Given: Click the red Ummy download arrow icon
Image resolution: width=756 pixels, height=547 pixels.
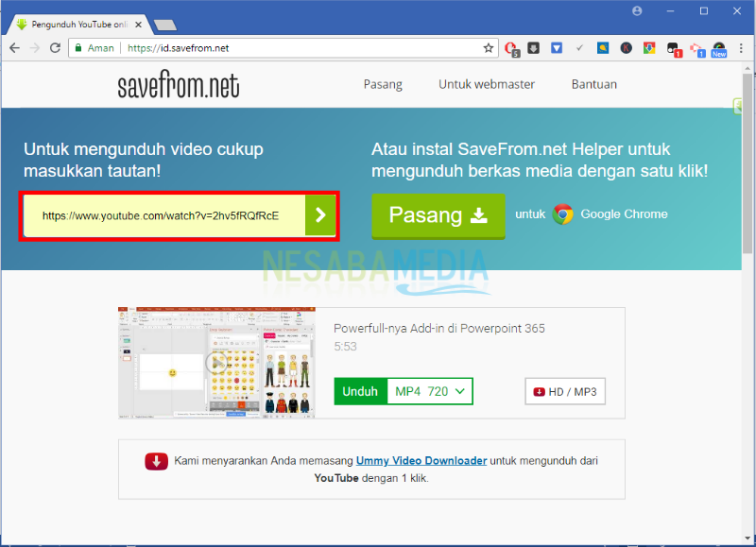Looking at the screenshot, I should [x=156, y=461].
